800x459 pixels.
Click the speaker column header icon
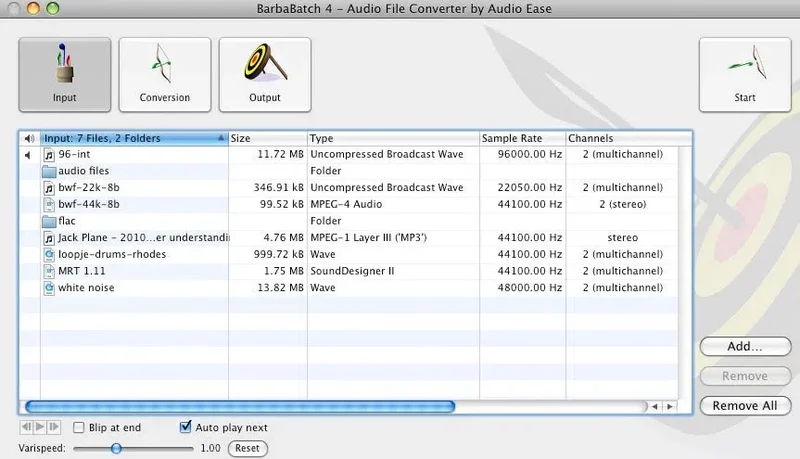pos(30,138)
